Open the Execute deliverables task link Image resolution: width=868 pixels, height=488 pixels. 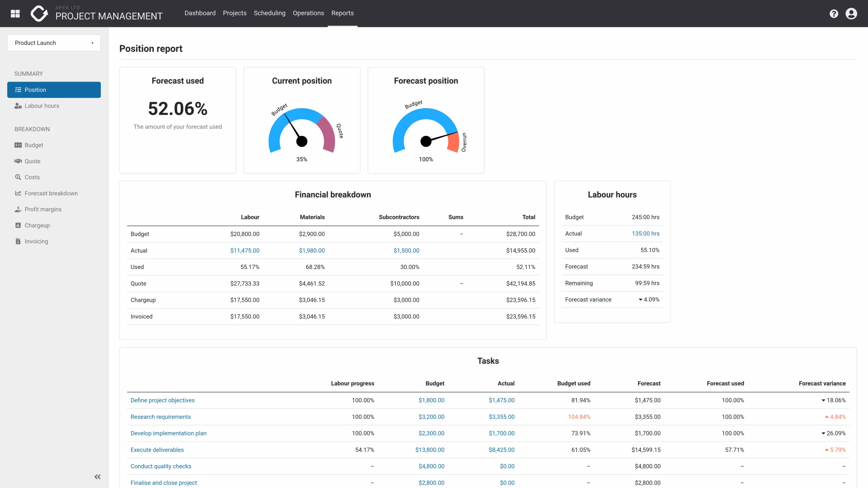pyautogui.click(x=157, y=450)
